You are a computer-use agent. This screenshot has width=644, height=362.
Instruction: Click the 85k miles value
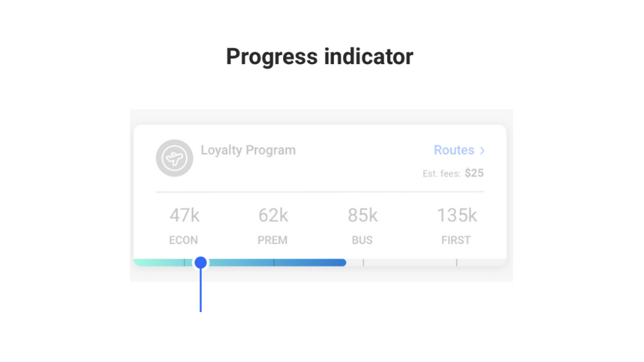coord(362,215)
